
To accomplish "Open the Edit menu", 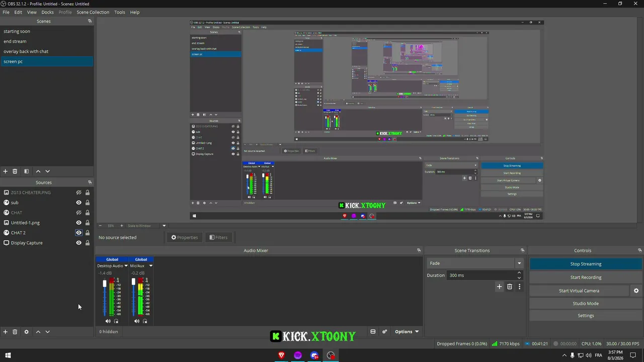I will point(18,12).
